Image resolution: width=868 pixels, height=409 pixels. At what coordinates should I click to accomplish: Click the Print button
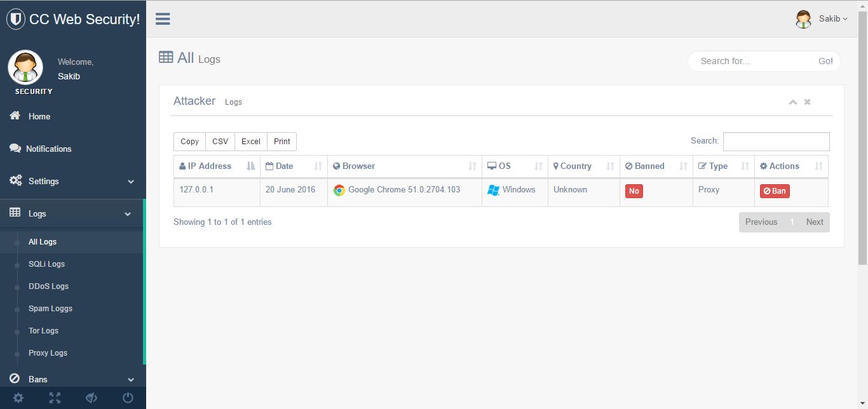click(282, 142)
